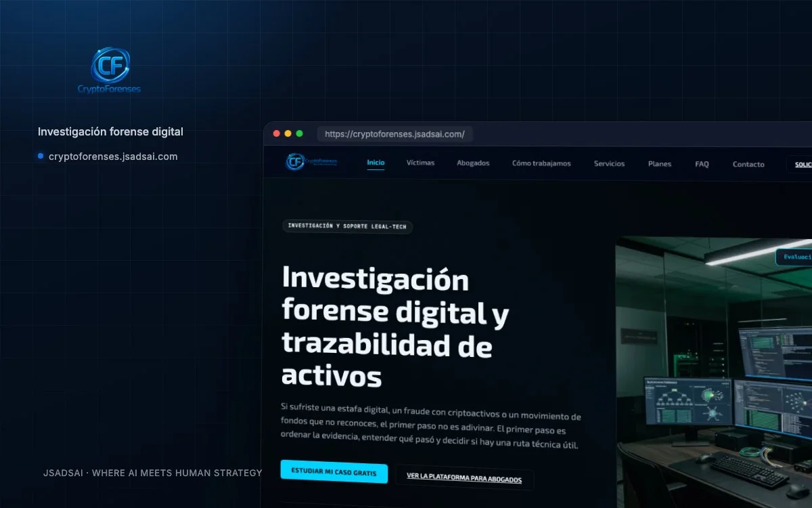Image resolution: width=812 pixels, height=508 pixels.
Task: Click the 'Investigación forense digital' text in the left panel
Action: 110,131
